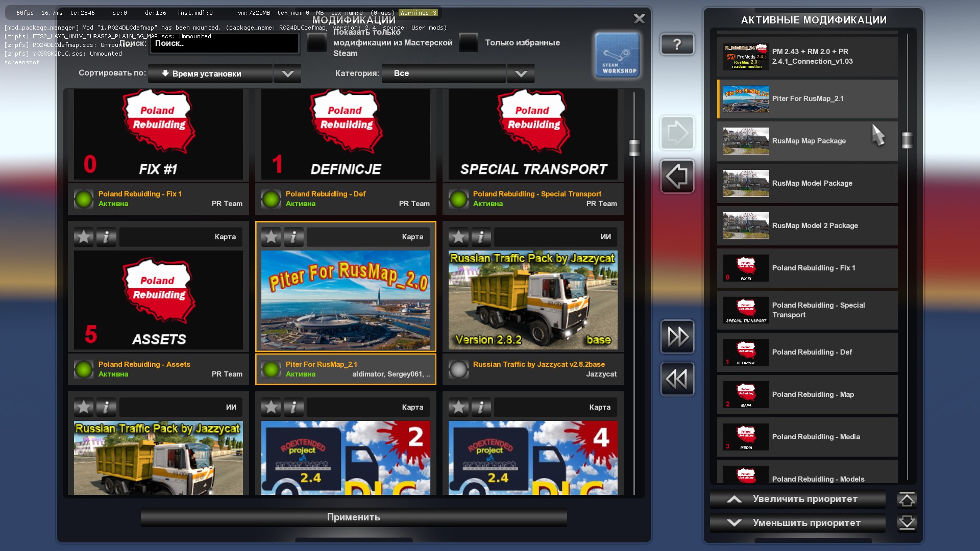This screenshot has height=551, width=980.
Task: Click the mod search input field
Action: click(224, 43)
